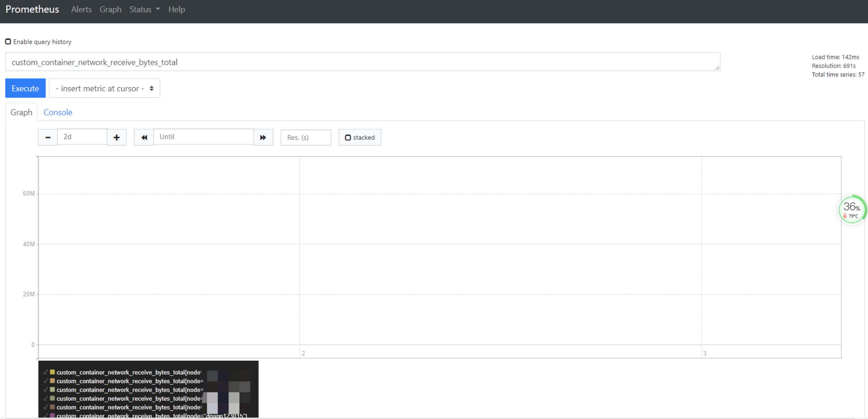The image size is (868, 419).
Task: Toggle the stacked checkbox button
Action: pos(359,138)
